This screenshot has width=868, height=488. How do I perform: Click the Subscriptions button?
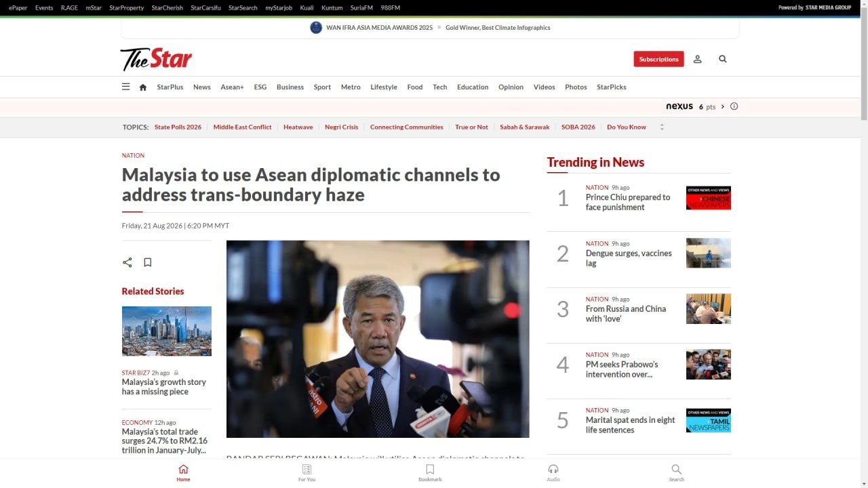coord(658,59)
